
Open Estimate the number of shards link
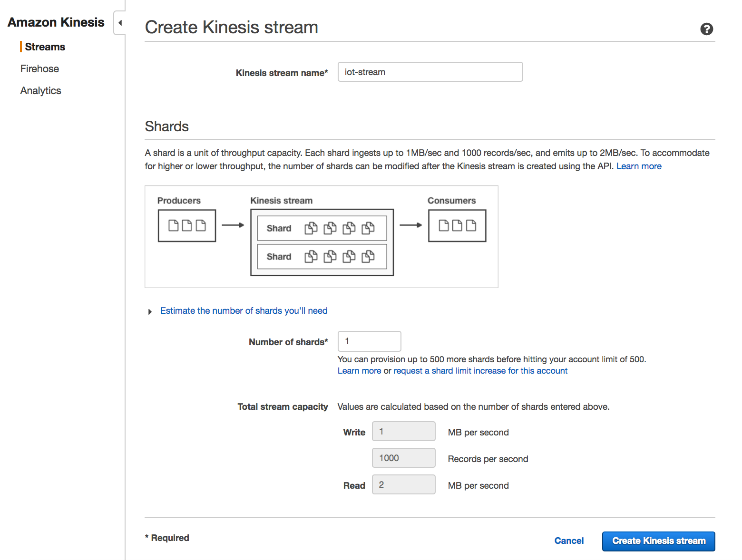[x=244, y=310]
